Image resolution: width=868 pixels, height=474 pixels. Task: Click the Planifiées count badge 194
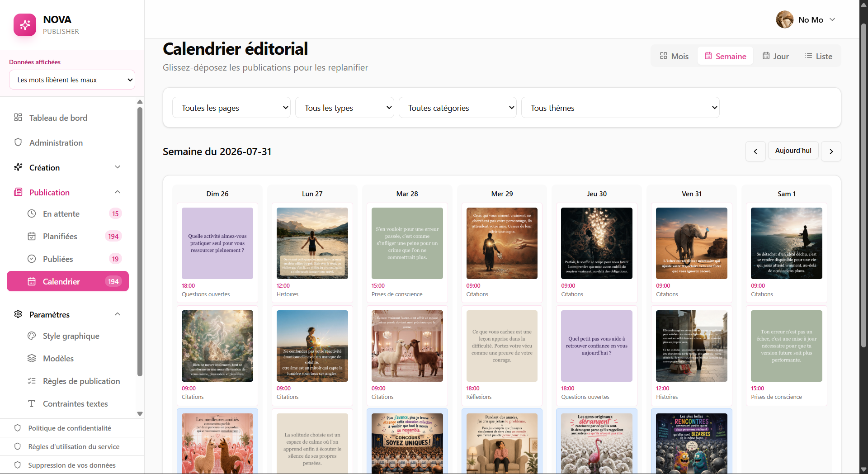click(113, 236)
